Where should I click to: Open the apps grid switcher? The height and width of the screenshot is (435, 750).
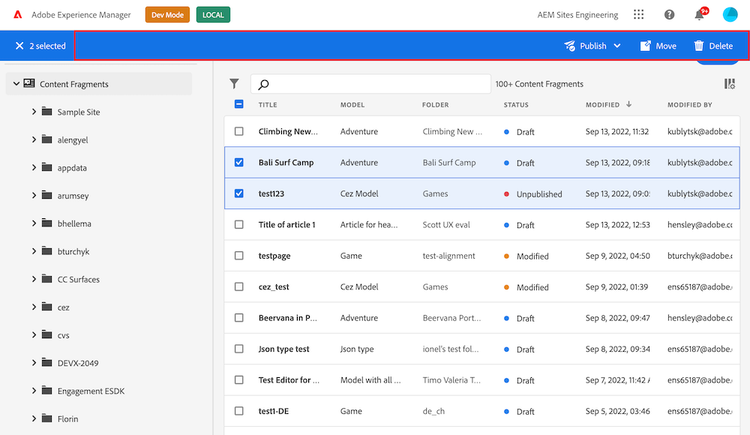[x=640, y=15]
